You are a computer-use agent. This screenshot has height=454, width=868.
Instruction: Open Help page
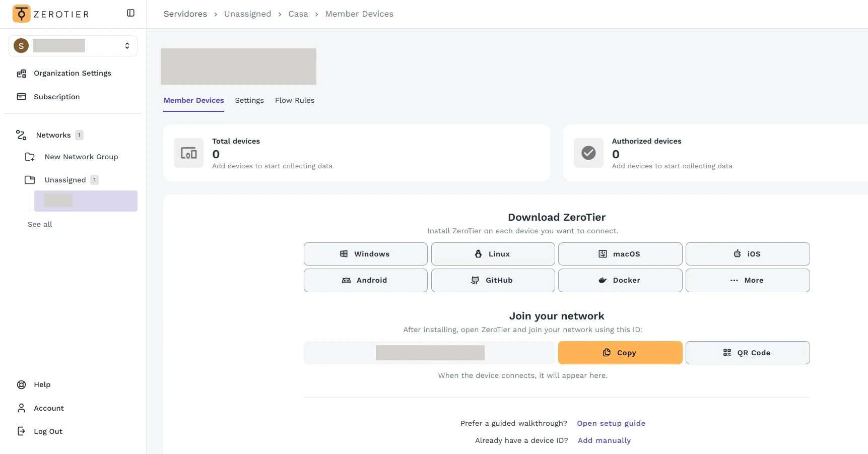[42, 384]
